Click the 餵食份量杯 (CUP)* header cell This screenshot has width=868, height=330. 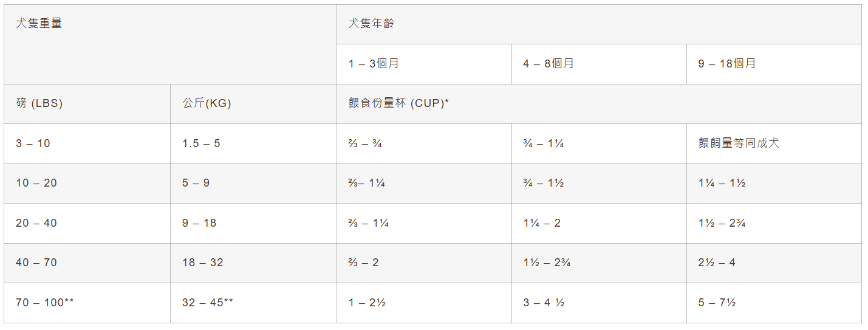pyautogui.click(x=398, y=104)
